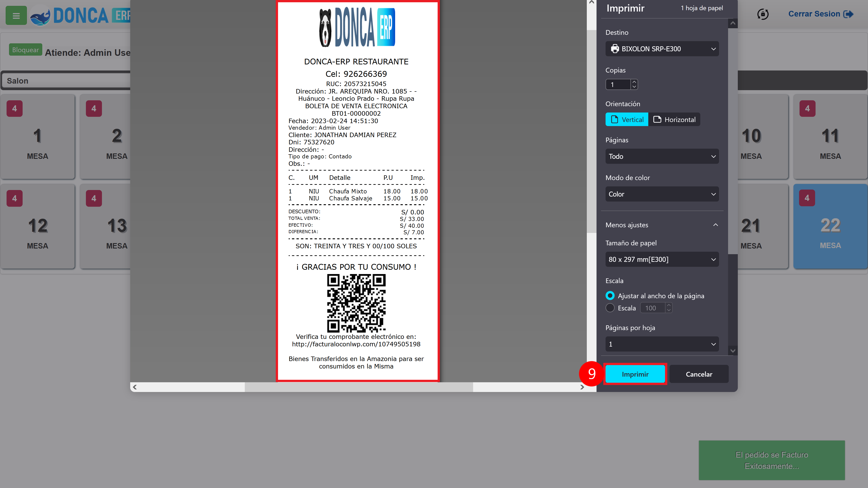
Task: Click the printer icon in Destino
Action: (x=615, y=49)
